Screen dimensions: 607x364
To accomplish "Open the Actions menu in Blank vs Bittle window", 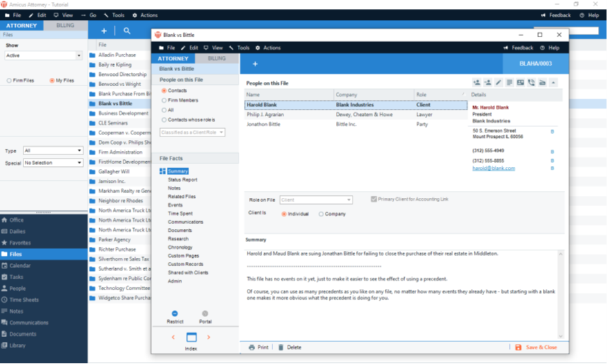I will click(x=268, y=48).
